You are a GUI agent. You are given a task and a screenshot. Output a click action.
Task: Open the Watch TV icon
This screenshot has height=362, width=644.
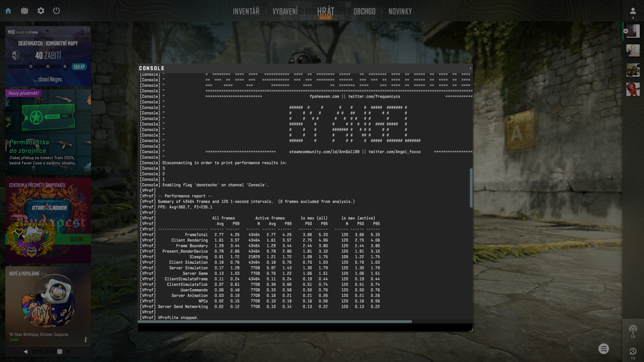[x=24, y=11]
